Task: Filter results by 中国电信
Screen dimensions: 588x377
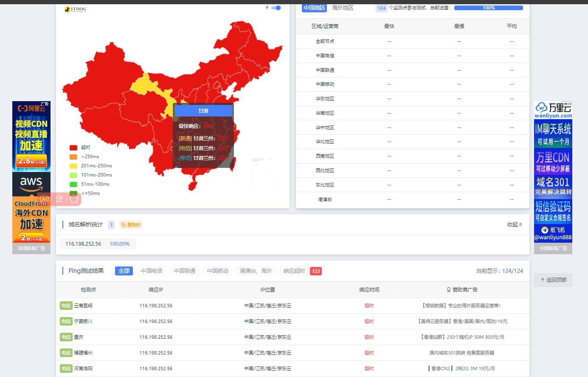Action: tap(152, 271)
